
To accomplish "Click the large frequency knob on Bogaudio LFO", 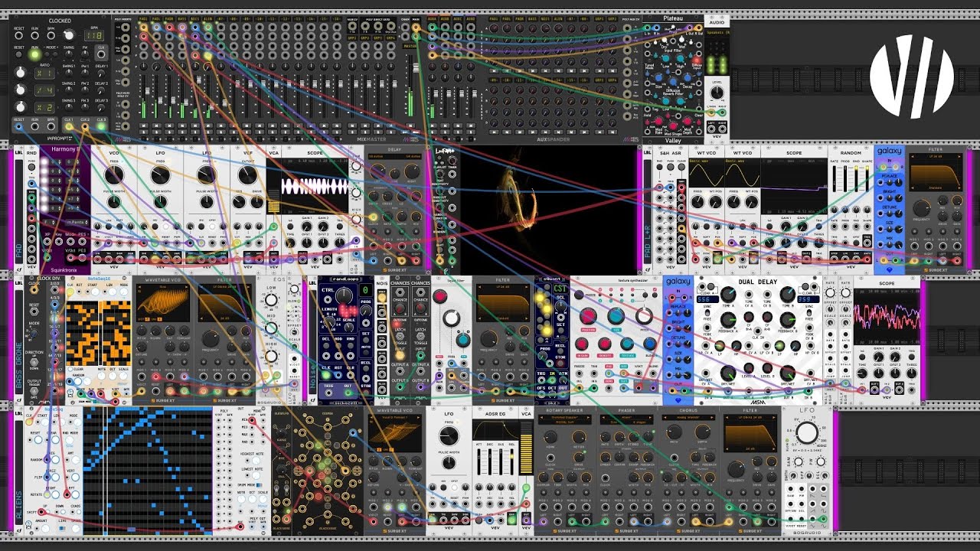I will click(805, 434).
